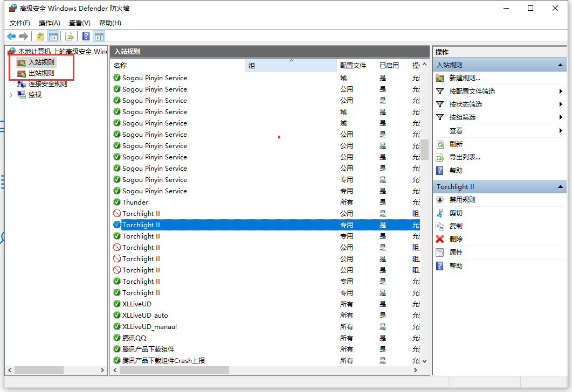The width and height of the screenshot is (572, 392).
Task: Click the Up one level folder icon
Action: 40,36
